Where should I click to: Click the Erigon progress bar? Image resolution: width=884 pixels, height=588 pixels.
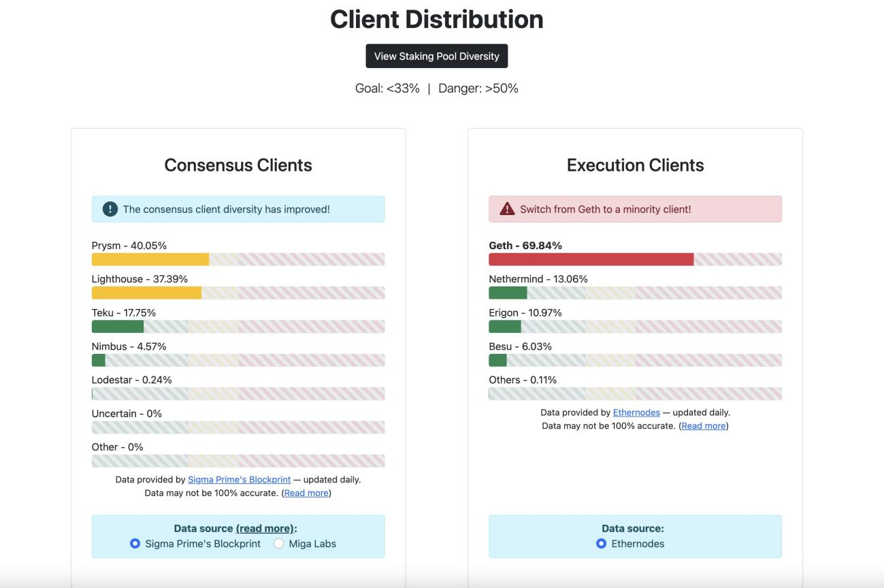(505, 327)
